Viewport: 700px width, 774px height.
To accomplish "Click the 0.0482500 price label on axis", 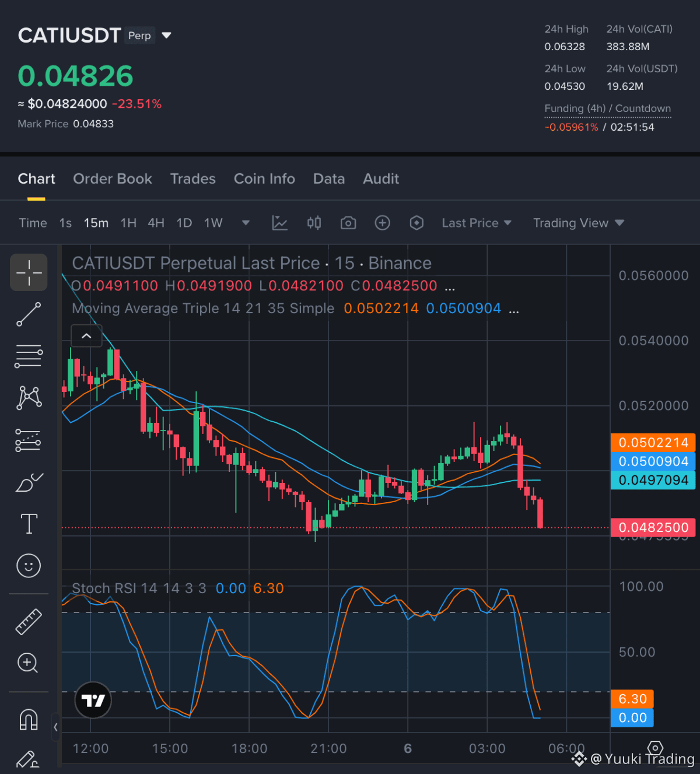I will click(x=653, y=527).
